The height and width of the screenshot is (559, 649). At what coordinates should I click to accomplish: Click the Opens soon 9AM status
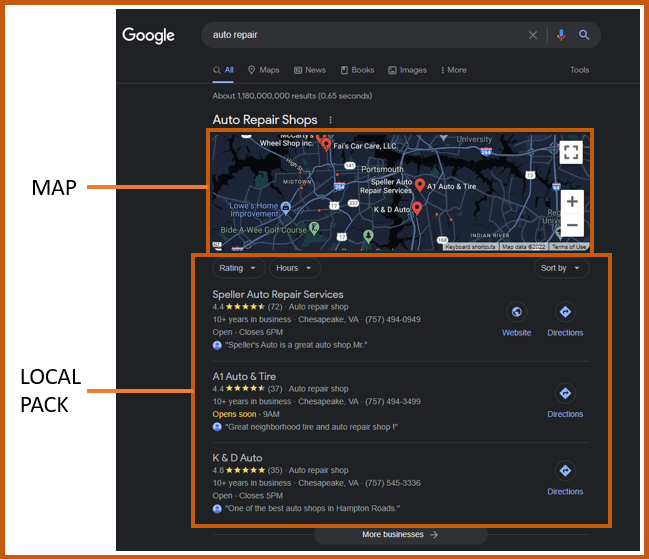click(x=246, y=414)
